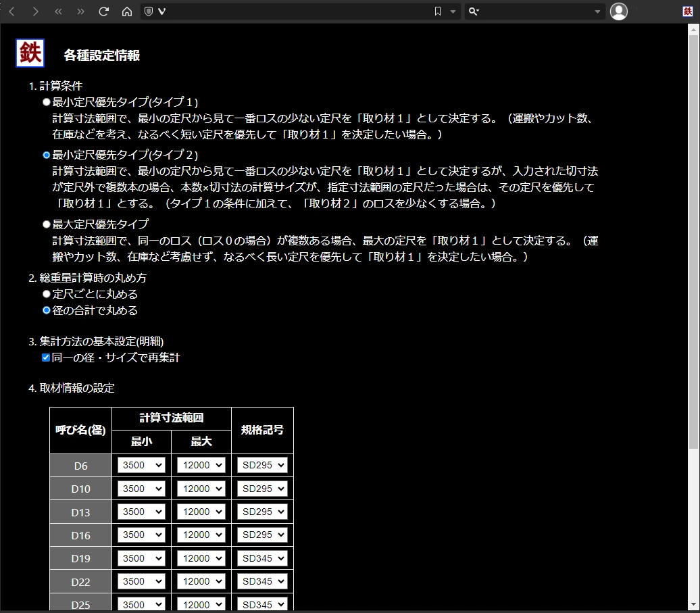Click the fast-forward double-arrow button
The height and width of the screenshot is (613, 700).
point(81,11)
